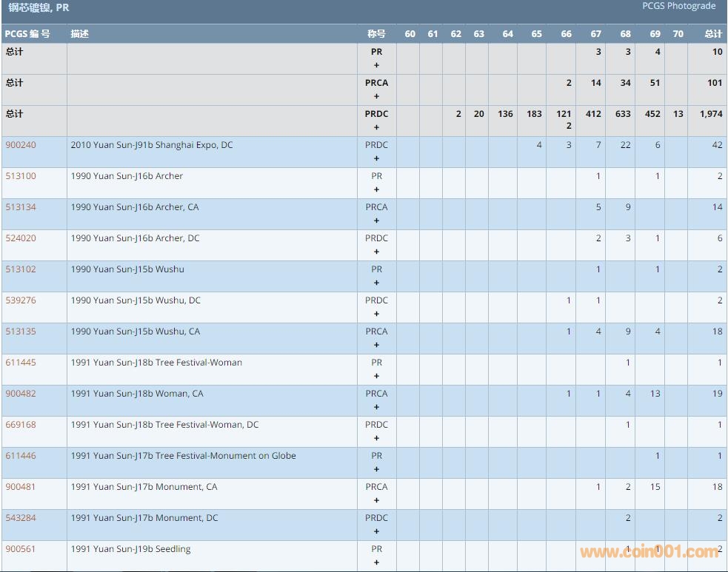728x572 pixels.
Task: Expand plus under PRCA total row
Action: pyautogui.click(x=376, y=96)
